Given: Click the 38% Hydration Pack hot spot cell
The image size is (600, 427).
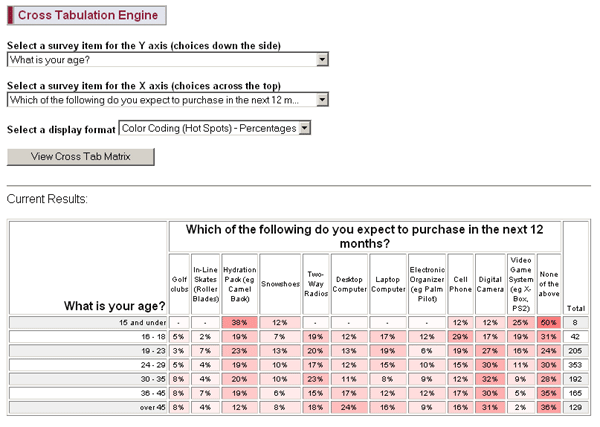Looking at the screenshot, I should click(x=239, y=323).
